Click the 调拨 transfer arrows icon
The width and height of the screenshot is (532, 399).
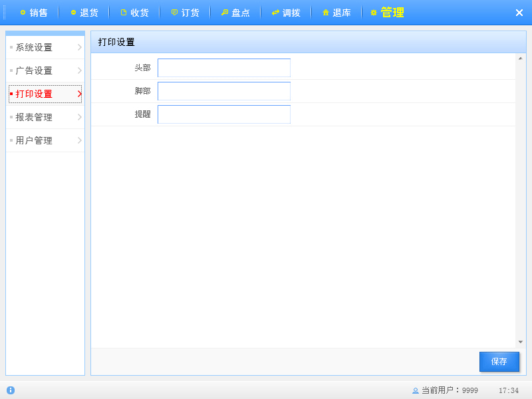click(x=275, y=13)
